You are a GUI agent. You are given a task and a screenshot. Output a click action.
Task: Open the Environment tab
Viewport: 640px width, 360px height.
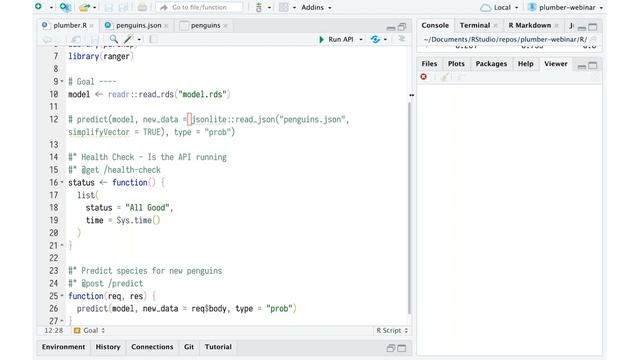tap(63, 347)
